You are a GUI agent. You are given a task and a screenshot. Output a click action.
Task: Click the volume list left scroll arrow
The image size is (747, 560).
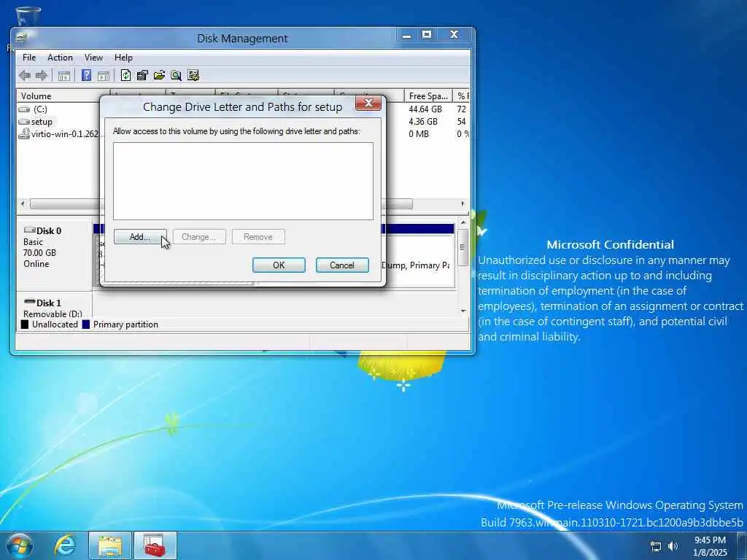click(x=23, y=204)
